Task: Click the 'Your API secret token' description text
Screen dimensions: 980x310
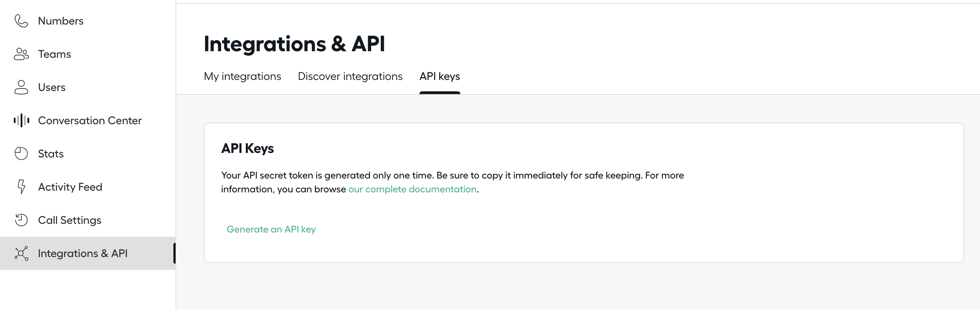Action: click(x=452, y=182)
